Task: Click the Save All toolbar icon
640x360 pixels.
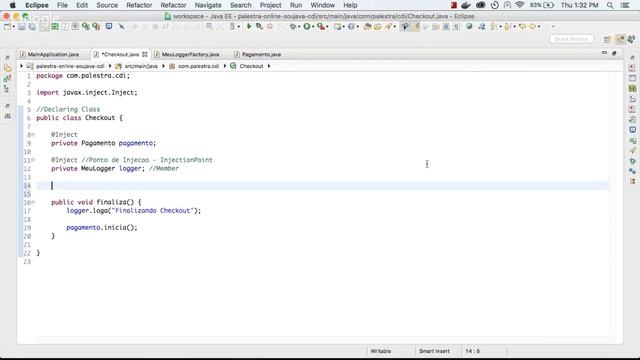Action: 32,27
